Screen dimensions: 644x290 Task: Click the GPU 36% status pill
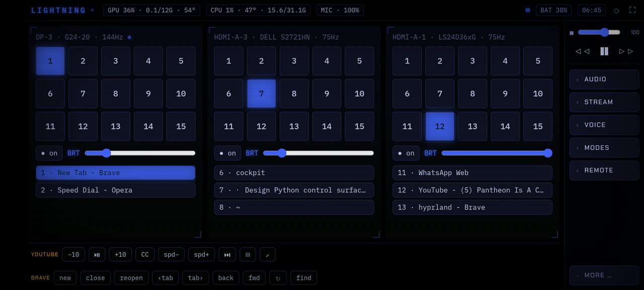(151, 10)
